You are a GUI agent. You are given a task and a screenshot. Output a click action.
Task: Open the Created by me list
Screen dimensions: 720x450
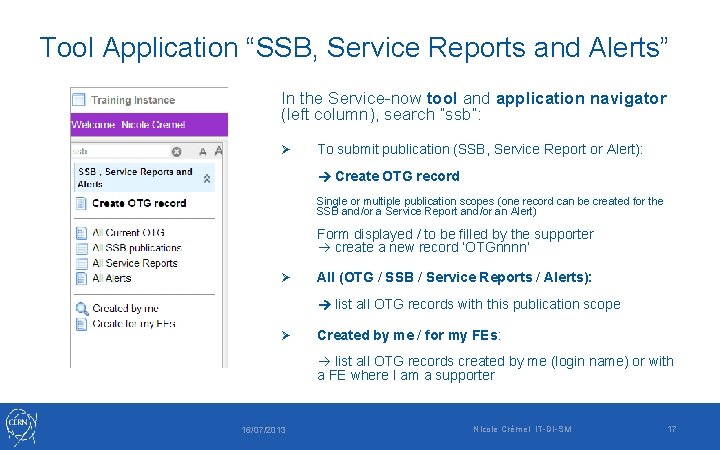125,308
